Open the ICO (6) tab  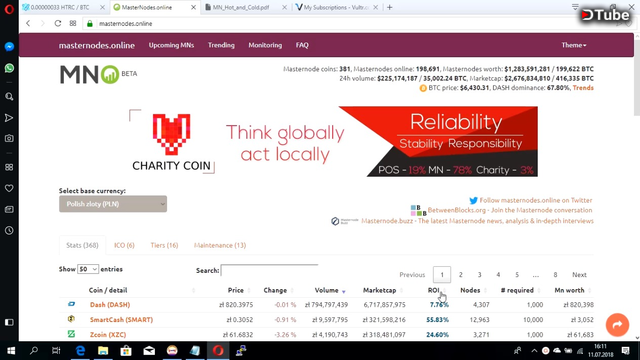124,245
